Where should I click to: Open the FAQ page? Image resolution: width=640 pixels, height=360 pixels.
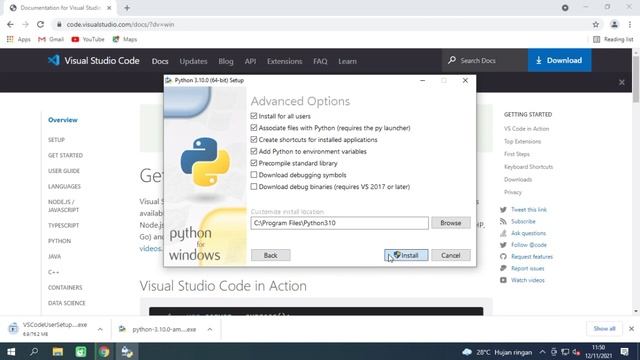[320, 61]
